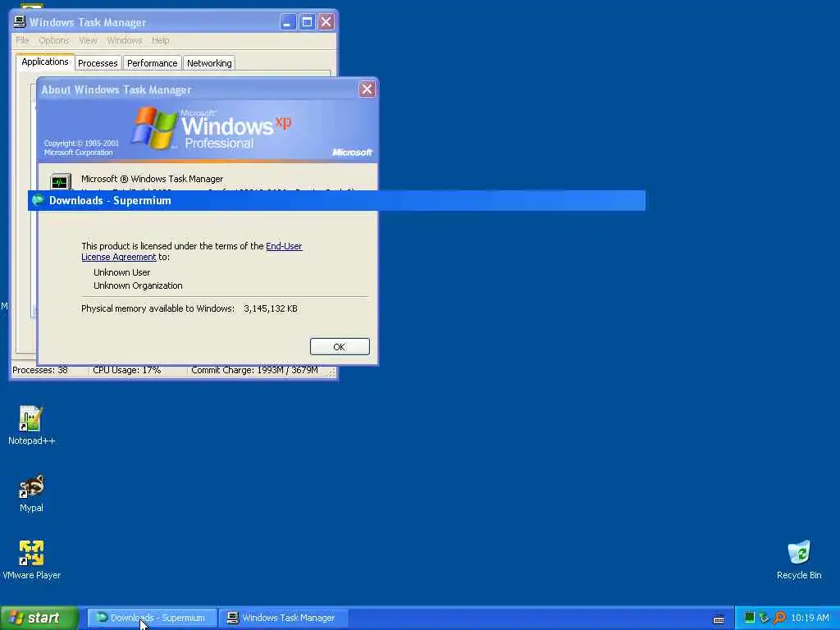Click the Supermium icon in the switcher banner
The width and height of the screenshot is (840, 630).
[38, 200]
